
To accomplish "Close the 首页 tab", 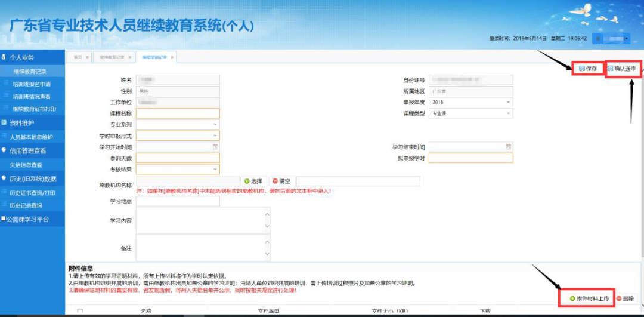I will 87,57.
